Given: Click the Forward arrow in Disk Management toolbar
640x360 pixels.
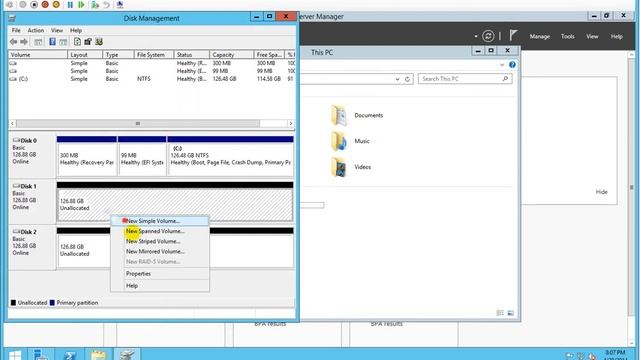Looking at the screenshot, I should [24, 42].
